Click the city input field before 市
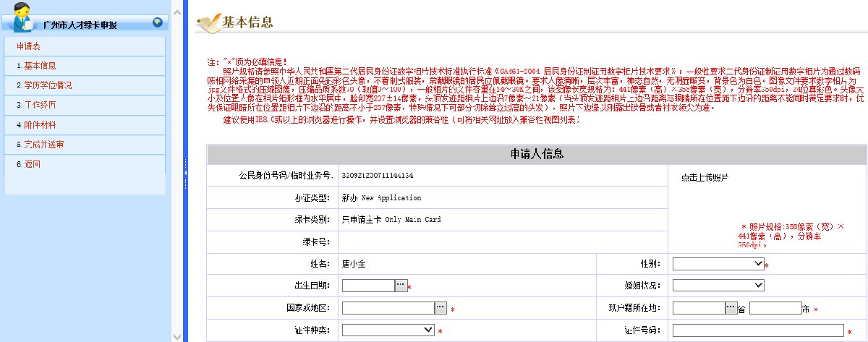 coord(774,308)
